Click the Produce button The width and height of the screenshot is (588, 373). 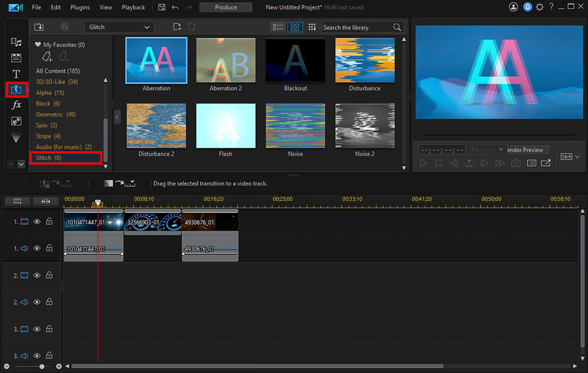[x=226, y=8]
